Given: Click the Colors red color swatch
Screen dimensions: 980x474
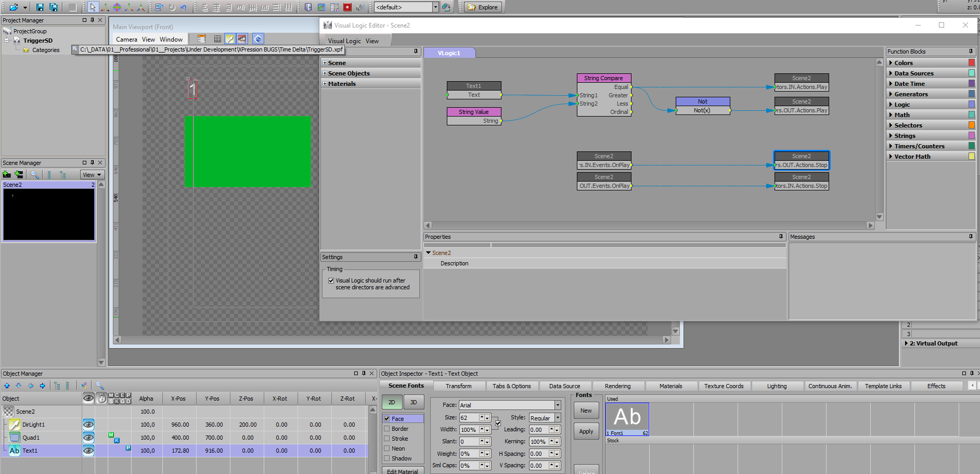Looking at the screenshot, I should point(971,63).
